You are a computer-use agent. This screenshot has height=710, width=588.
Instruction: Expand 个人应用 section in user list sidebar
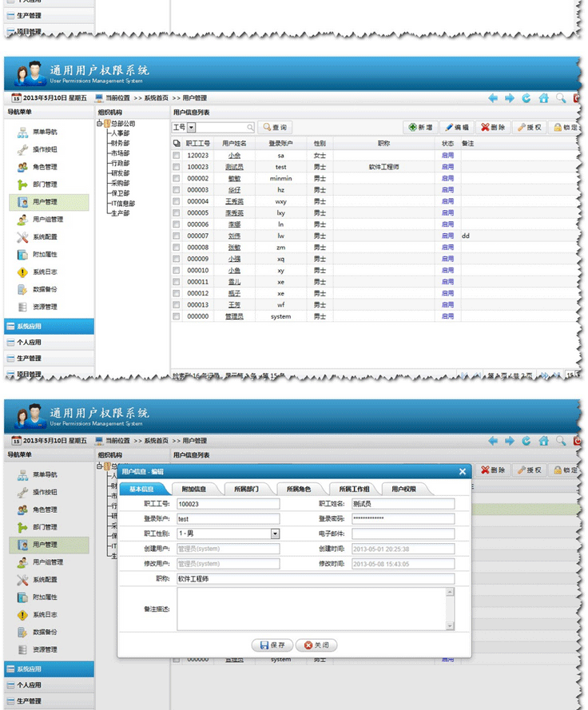[x=49, y=343]
